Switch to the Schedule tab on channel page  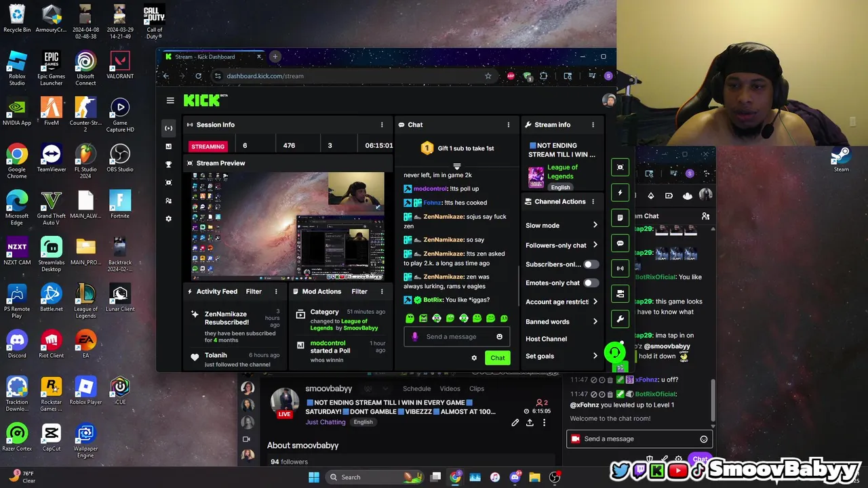[x=417, y=389]
